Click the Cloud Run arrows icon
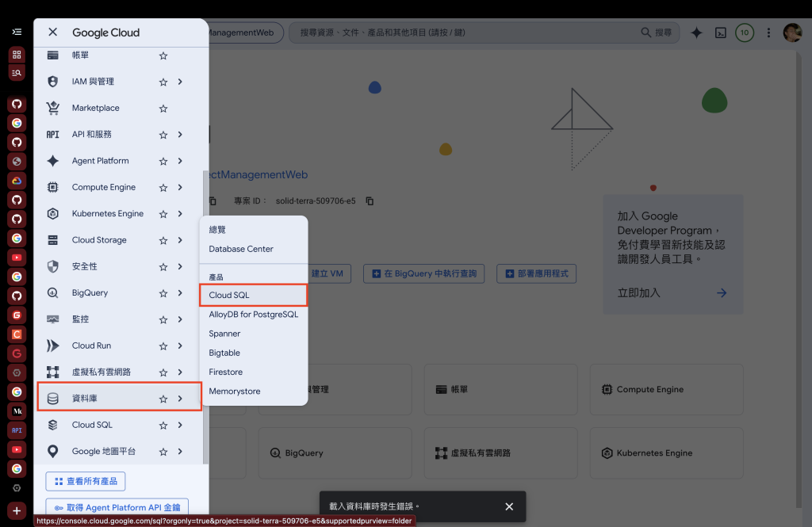 pos(53,346)
